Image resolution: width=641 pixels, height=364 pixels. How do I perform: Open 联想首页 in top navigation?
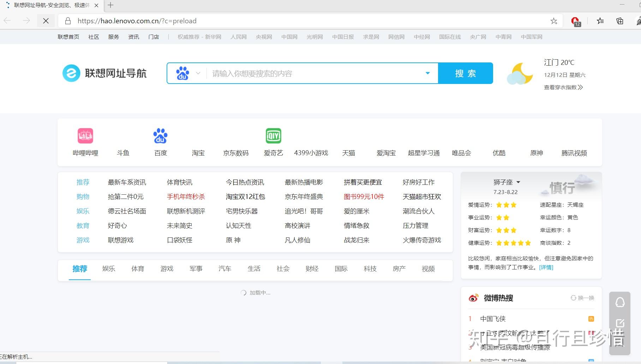point(68,37)
